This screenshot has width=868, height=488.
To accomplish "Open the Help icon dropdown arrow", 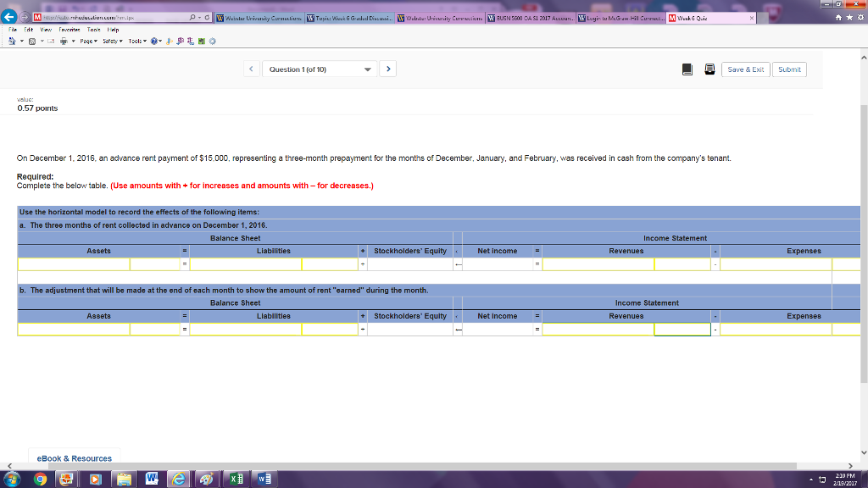I will pos(160,41).
